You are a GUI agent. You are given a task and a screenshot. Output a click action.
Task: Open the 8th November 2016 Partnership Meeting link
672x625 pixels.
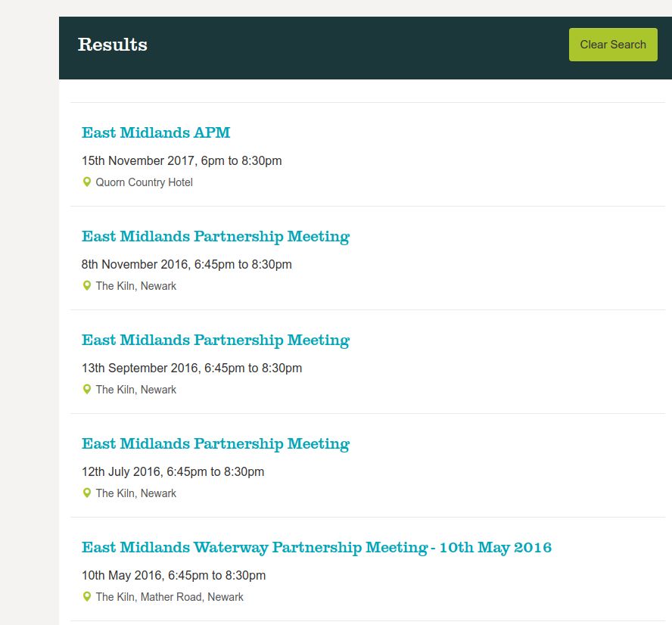215,236
